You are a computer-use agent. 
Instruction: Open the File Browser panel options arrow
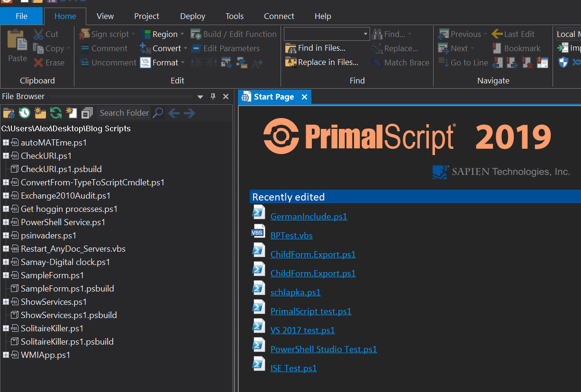coord(200,97)
